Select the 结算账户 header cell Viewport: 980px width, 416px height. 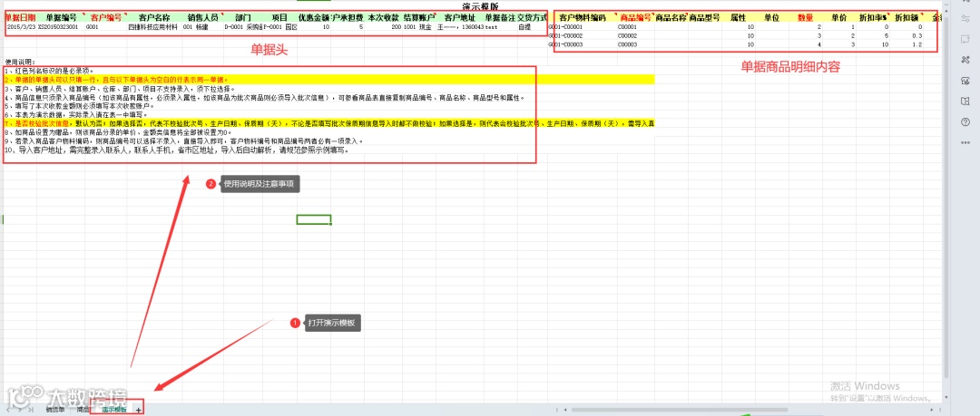point(418,17)
